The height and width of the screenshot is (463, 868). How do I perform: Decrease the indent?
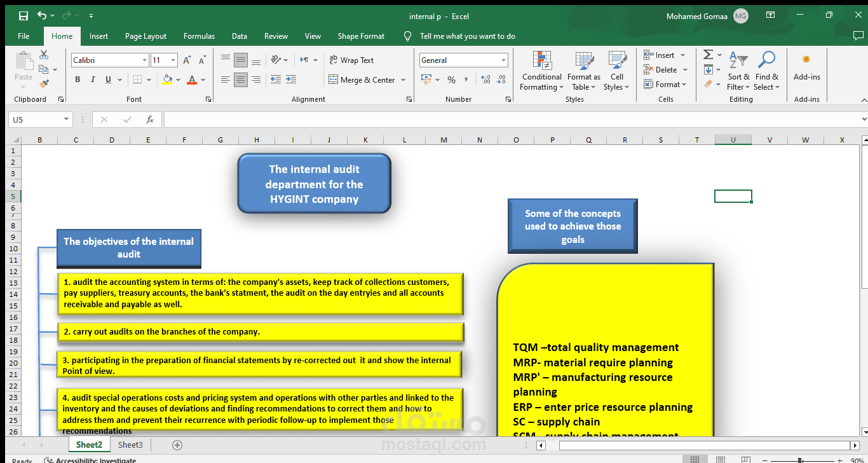coord(276,79)
